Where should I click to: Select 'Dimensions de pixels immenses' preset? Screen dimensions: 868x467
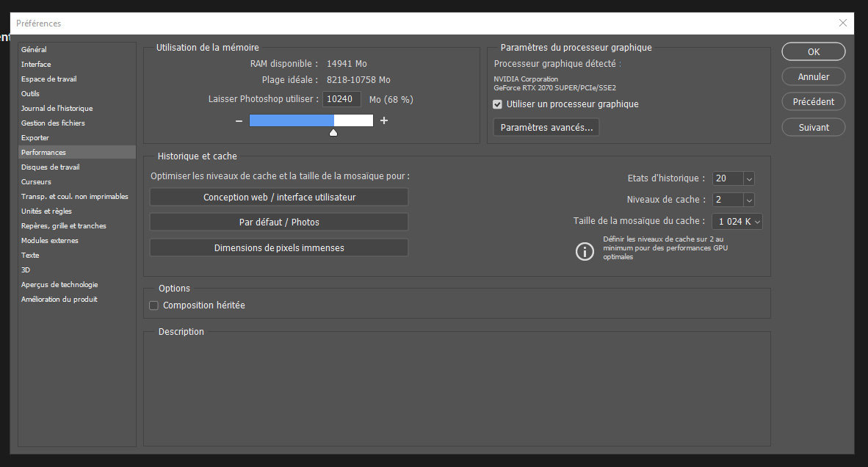pos(279,248)
